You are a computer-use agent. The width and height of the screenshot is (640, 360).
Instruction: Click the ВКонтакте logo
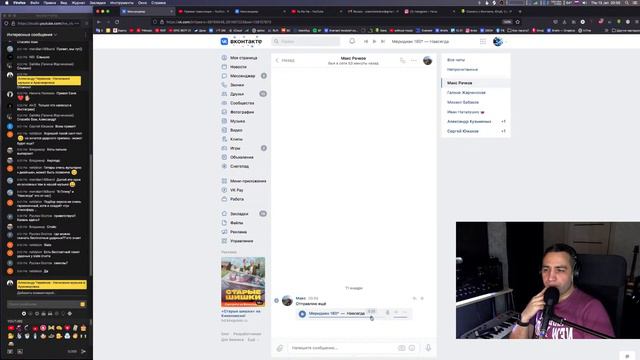pyautogui.click(x=241, y=41)
